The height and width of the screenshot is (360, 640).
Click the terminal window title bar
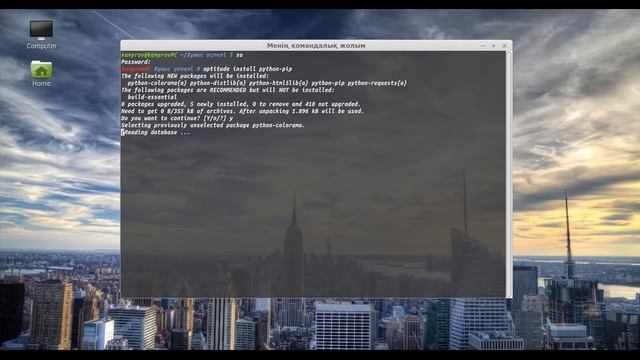tap(316, 46)
